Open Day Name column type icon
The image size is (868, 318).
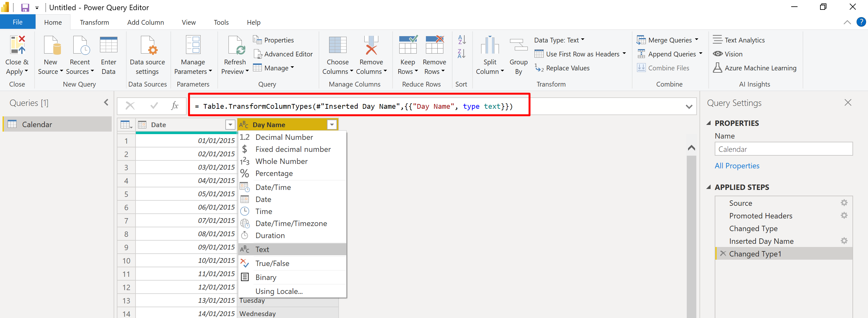[x=244, y=125]
